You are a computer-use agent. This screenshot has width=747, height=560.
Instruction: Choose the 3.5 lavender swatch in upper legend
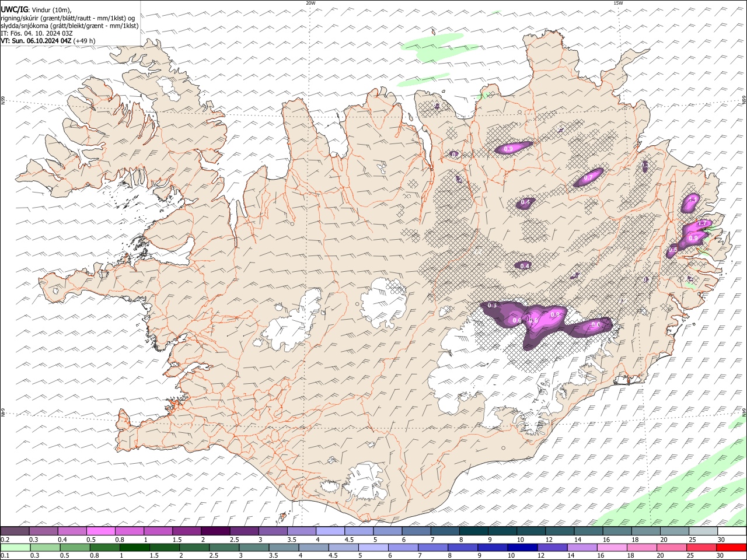[301, 531]
